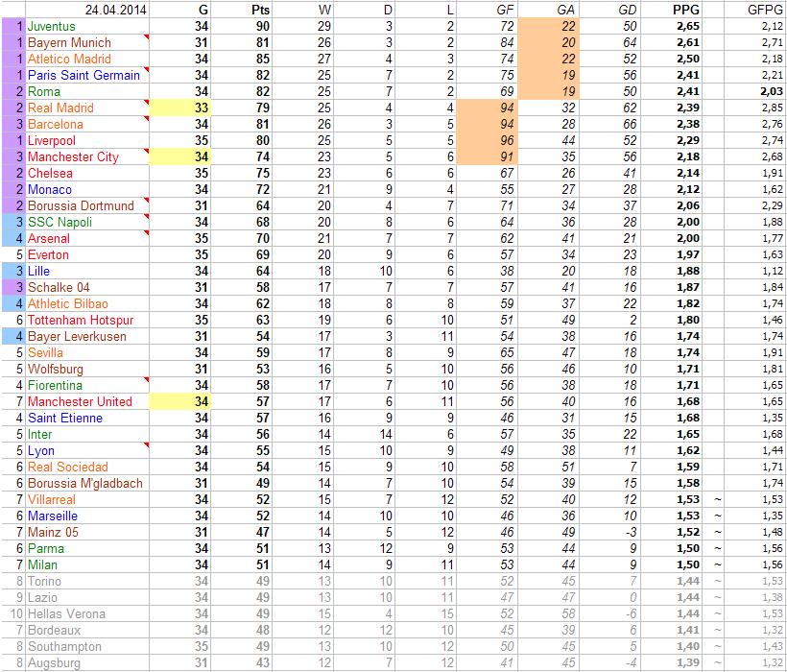
Task: Click the PPG column header
Action: pos(672,10)
